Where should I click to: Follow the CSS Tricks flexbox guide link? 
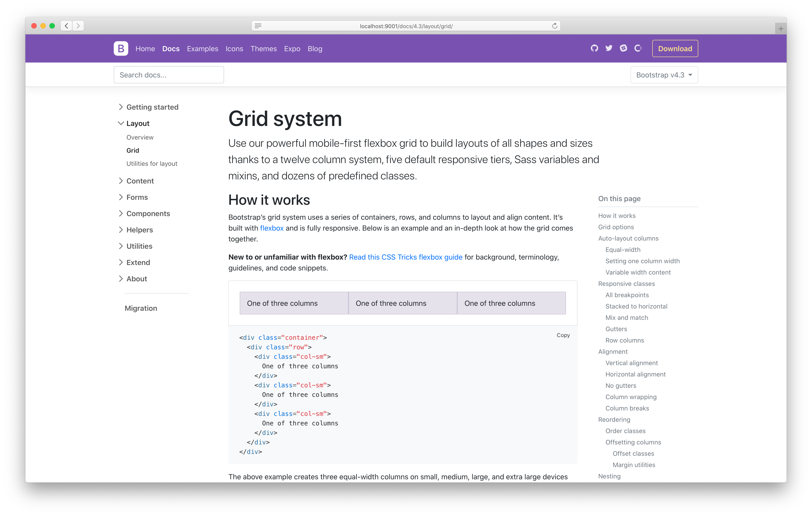(405, 257)
